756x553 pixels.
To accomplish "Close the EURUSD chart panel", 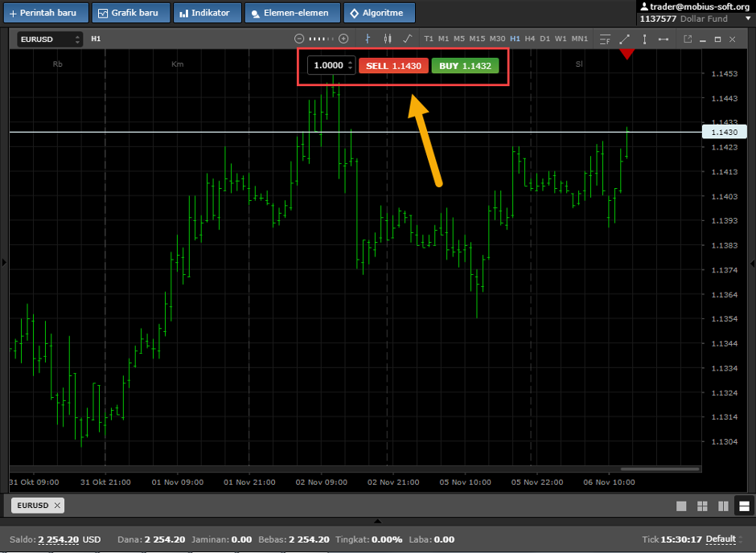I will (x=733, y=39).
